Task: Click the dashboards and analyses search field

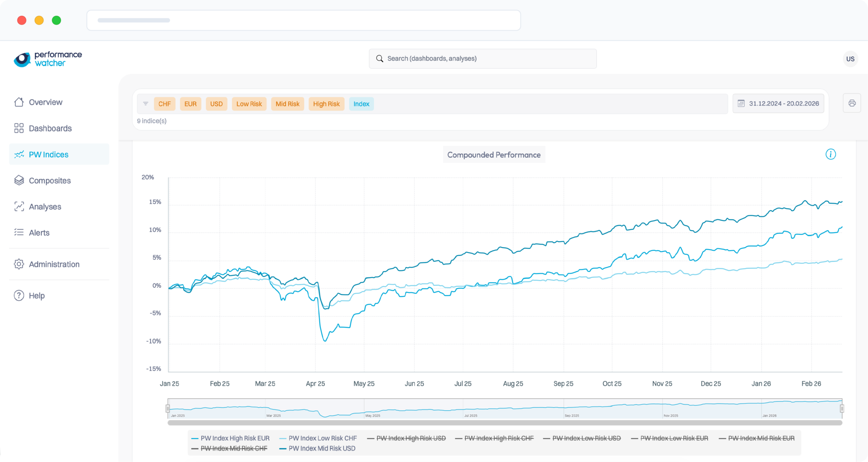Action: pos(482,58)
